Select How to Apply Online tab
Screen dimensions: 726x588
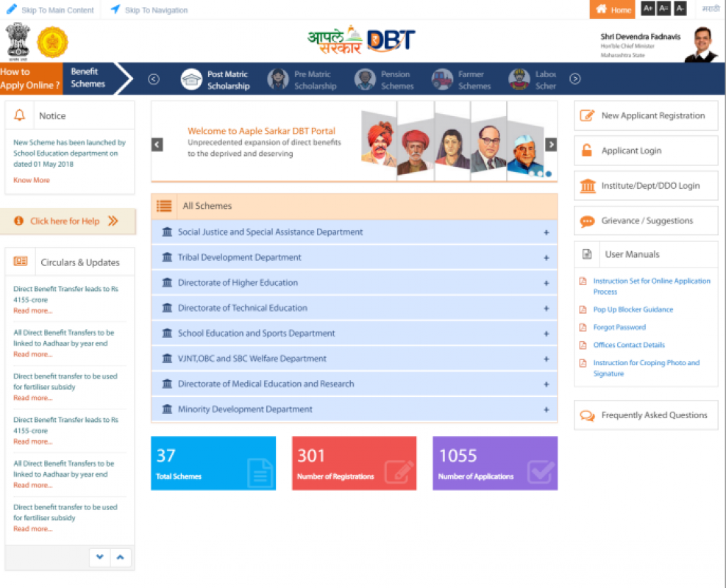(x=30, y=78)
